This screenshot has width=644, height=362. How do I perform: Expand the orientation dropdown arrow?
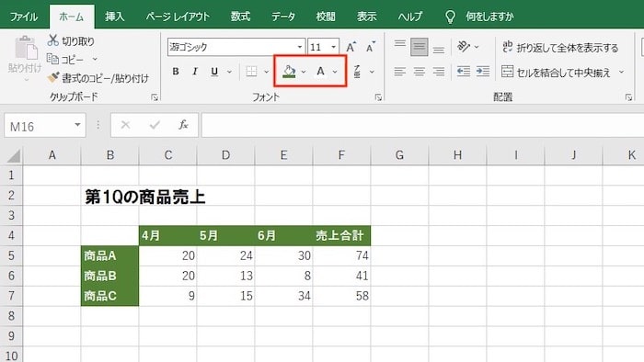(x=477, y=47)
